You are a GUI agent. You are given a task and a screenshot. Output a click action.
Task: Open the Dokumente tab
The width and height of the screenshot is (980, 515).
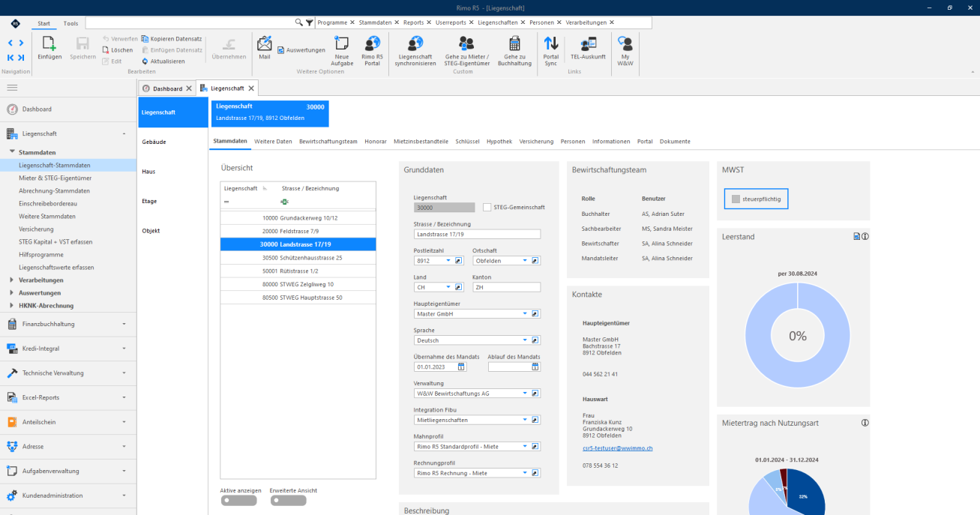(x=675, y=141)
